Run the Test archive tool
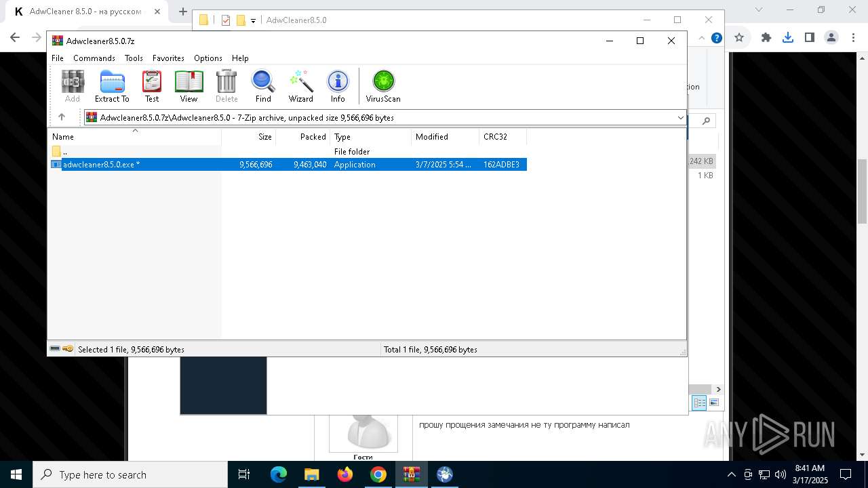This screenshot has width=868, height=488. (x=152, y=86)
